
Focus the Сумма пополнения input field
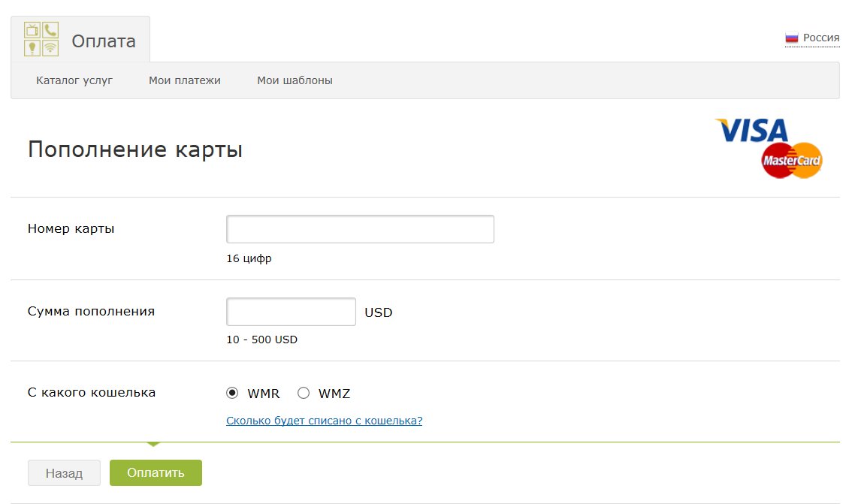[292, 312]
